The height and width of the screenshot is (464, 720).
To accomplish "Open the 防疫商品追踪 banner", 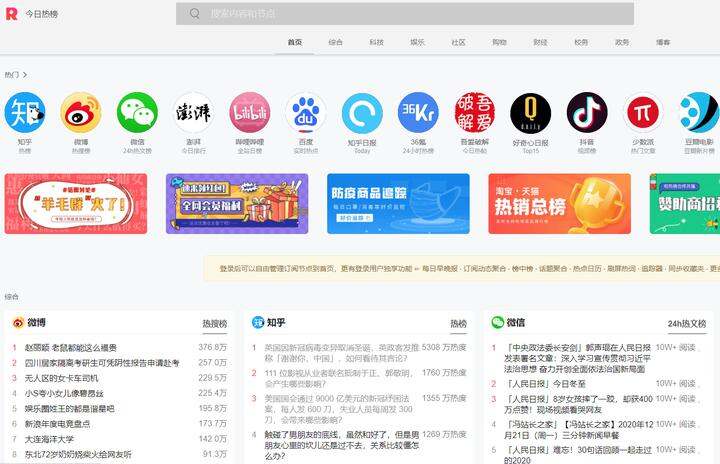I will (398, 204).
